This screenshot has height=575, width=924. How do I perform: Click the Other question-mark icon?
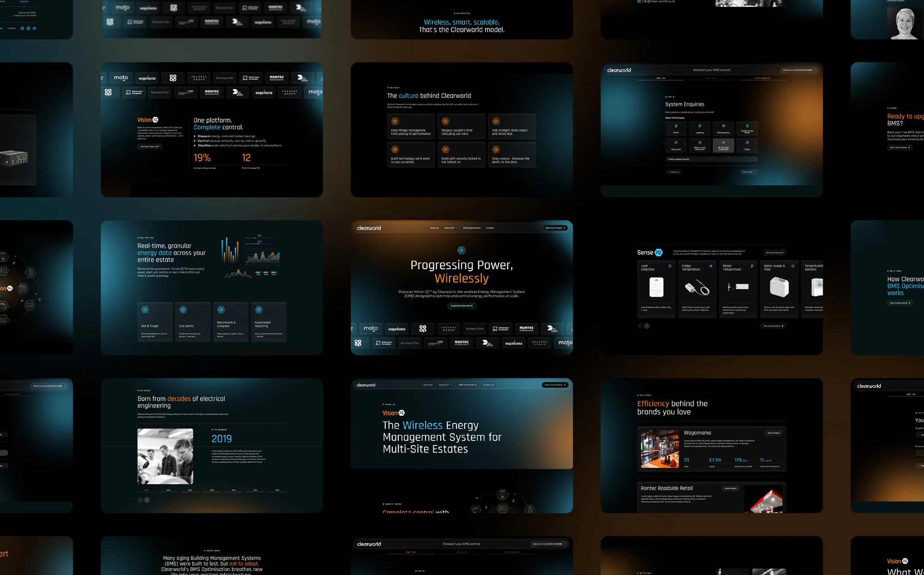pos(747,143)
